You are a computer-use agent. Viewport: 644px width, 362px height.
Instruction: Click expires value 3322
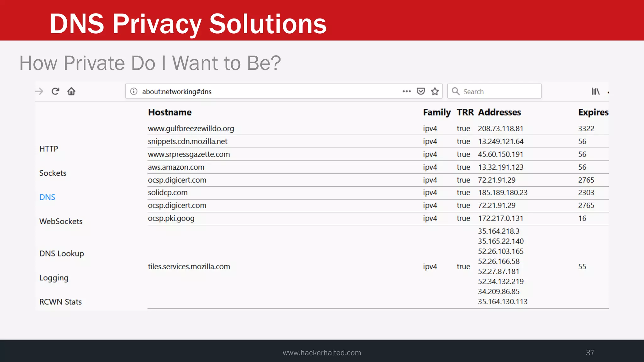586,129
